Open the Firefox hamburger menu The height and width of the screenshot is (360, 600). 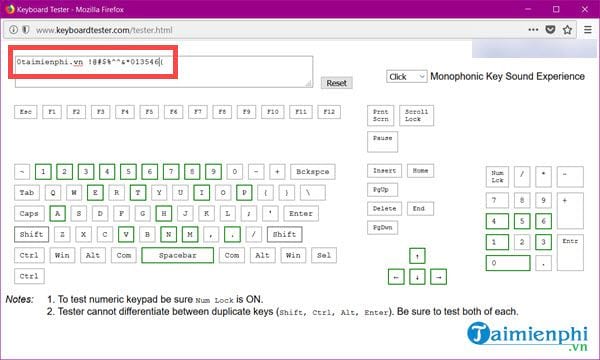point(588,29)
